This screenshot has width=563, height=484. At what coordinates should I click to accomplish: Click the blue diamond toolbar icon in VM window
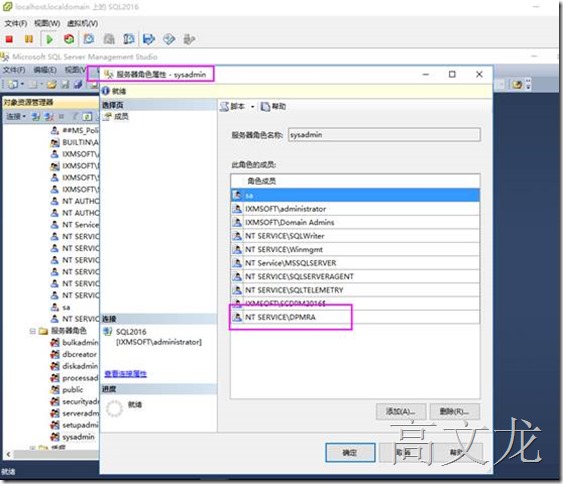tap(169, 39)
